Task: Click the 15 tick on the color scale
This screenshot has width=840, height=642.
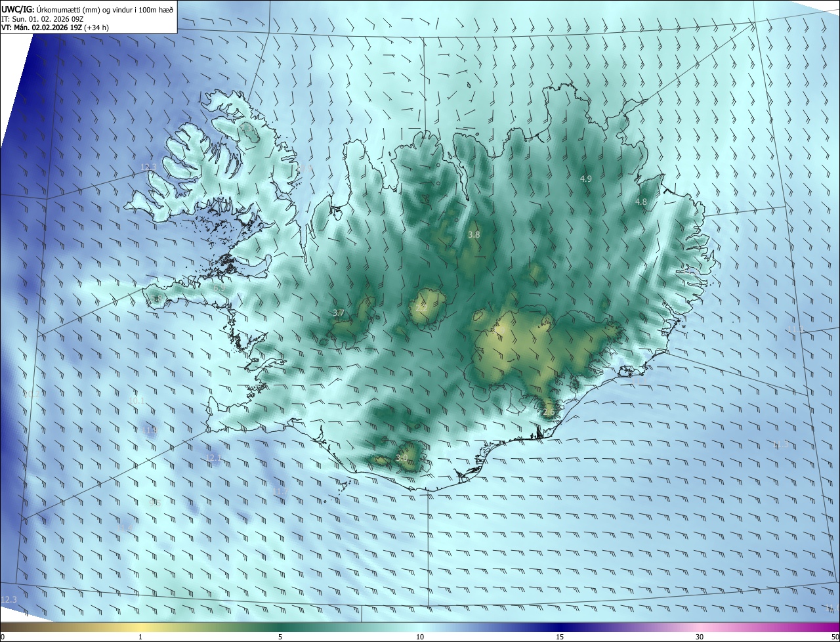Action: [560, 637]
